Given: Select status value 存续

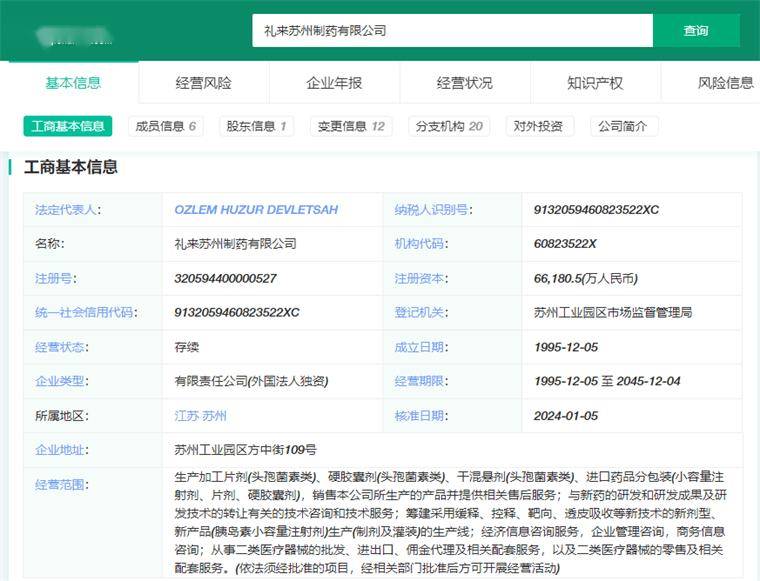Looking at the screenshot, I should pos(187,347).
